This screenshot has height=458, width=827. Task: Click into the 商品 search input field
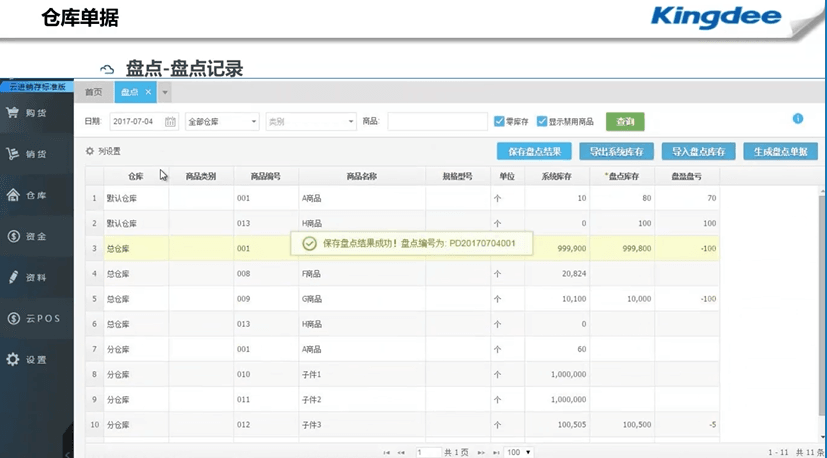pyautogui.click(x=438, y=121)
